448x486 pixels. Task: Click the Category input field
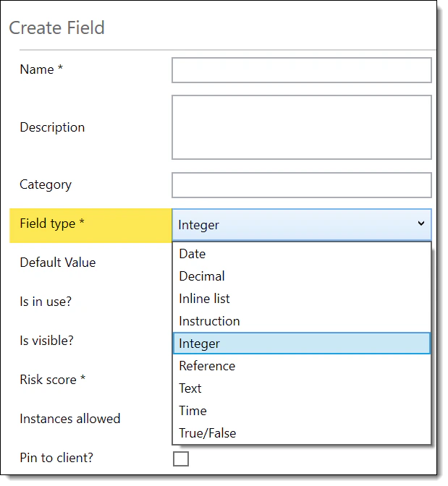tap(302, 185)
